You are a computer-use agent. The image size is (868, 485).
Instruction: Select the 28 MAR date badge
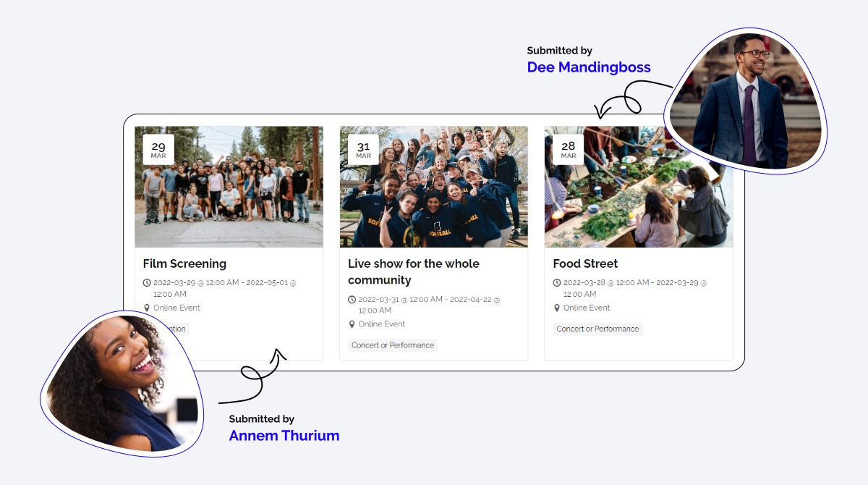click(x=569, y=150)
